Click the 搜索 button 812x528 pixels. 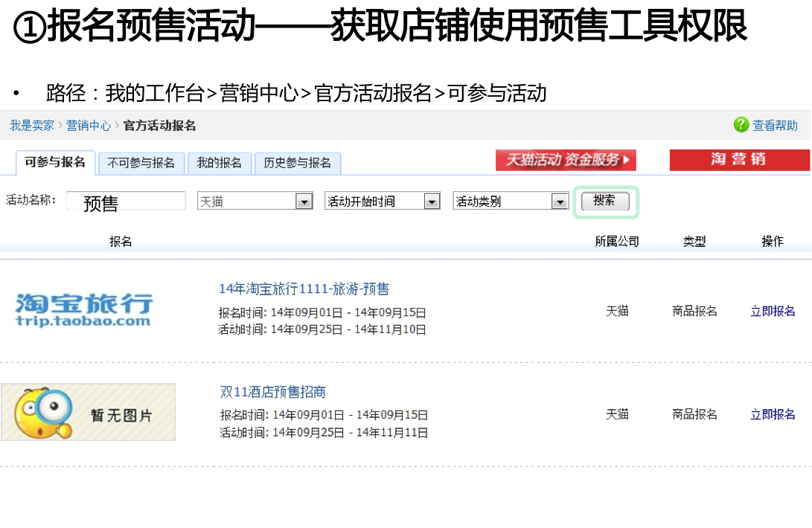[x=605, y=201]
